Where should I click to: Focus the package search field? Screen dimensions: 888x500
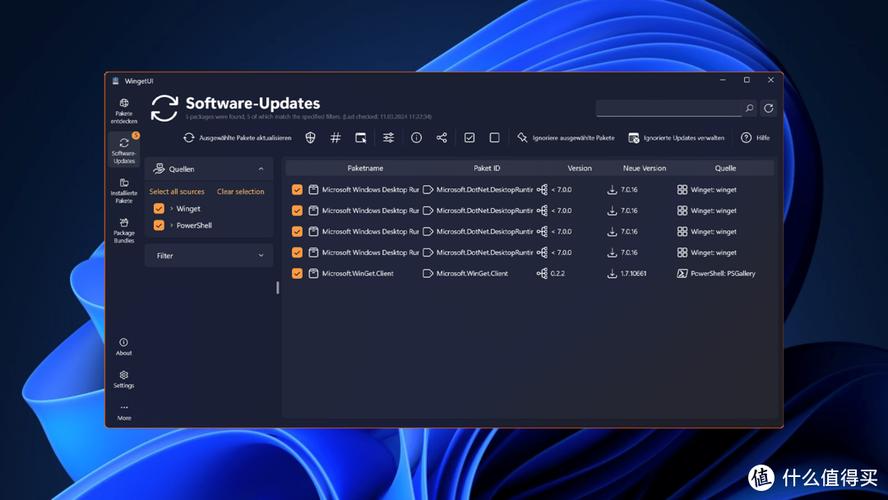coord(669,108)
